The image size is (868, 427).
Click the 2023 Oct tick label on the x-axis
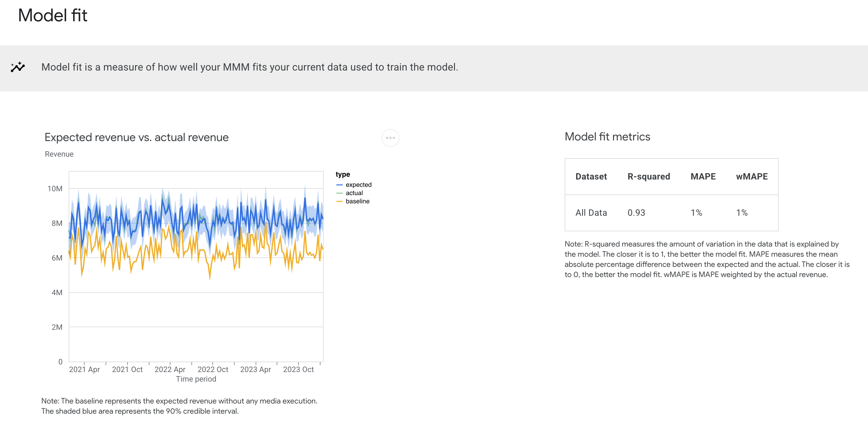tap(299, 369)
